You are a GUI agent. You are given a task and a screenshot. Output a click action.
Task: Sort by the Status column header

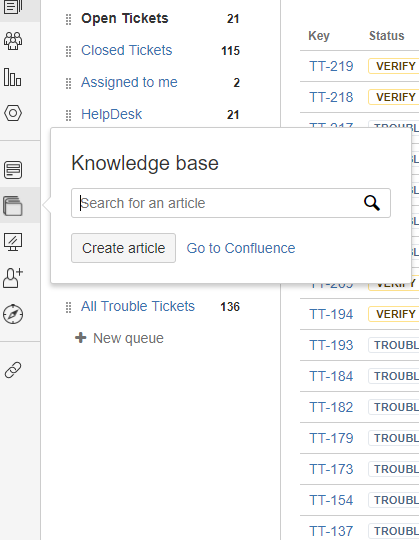[x=387, y=36]
